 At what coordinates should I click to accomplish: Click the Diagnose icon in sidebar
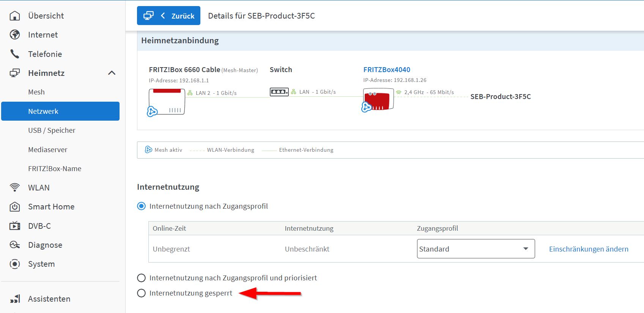click(15, 245)
